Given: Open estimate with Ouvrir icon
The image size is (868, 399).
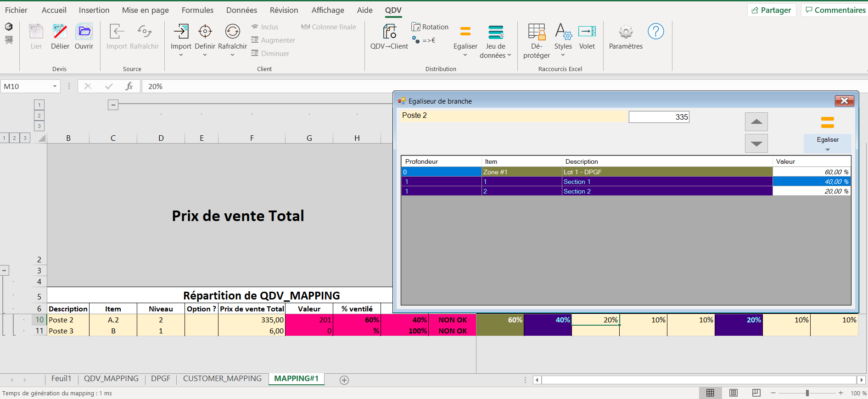Looking at the screenshot, I should coord(84,32).
